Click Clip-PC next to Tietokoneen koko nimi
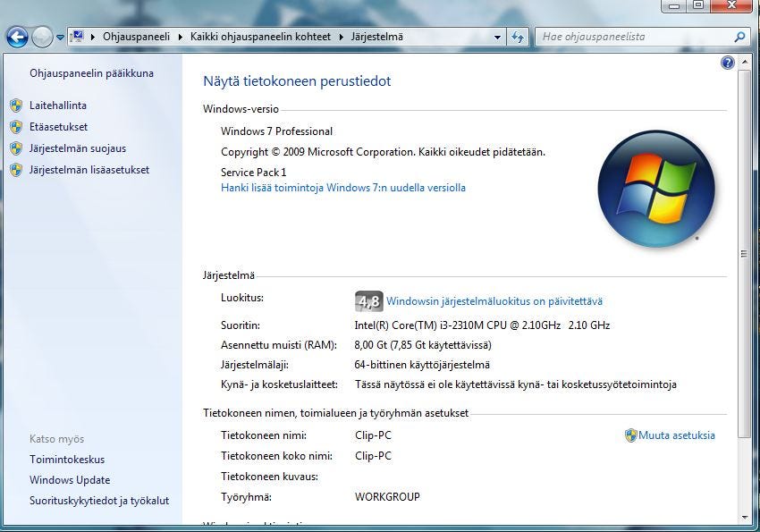 [373, 456]
